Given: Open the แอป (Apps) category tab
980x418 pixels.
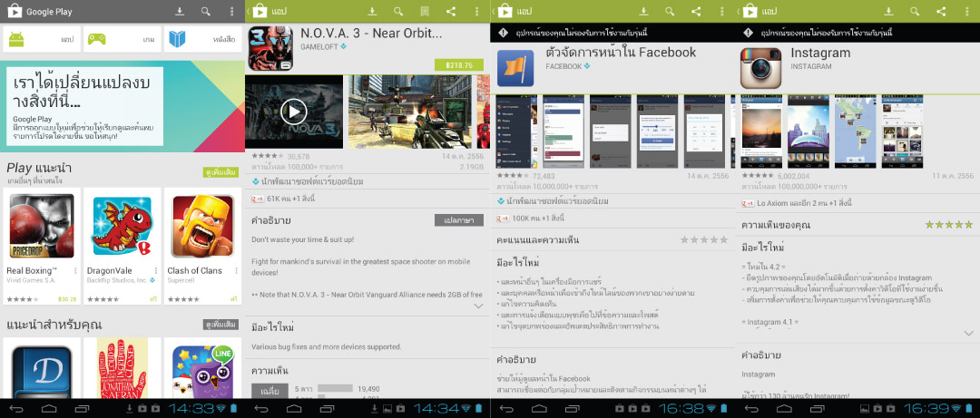Looking at the screenshot, I should pyautogui.click(x=42, y=39).
